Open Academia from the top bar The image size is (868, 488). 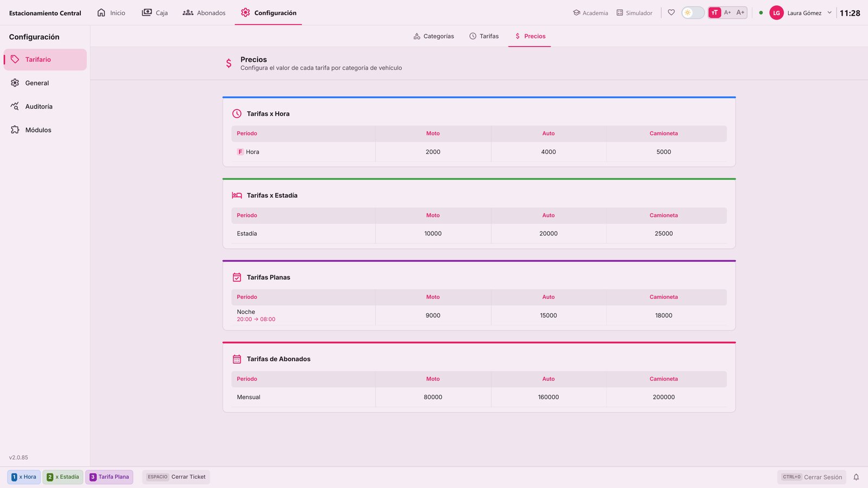[x=590, y=13]
